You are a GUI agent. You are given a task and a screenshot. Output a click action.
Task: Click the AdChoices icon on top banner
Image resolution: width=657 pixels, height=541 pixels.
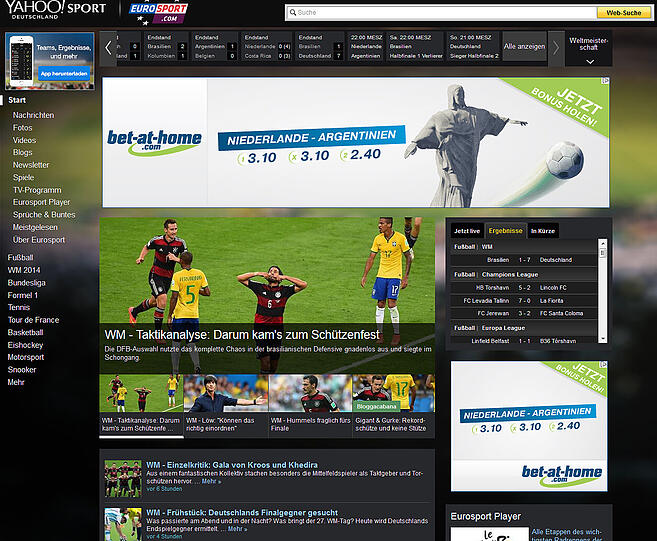coord(605,80)
